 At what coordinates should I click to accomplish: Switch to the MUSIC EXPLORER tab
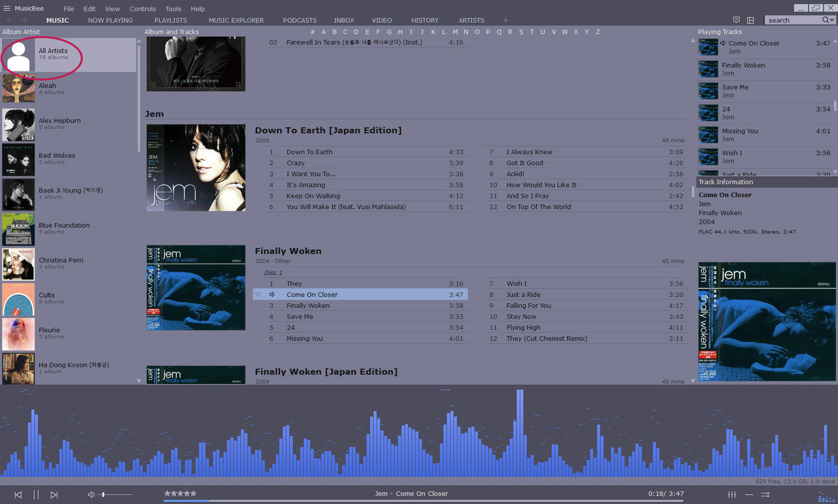pos(236,20)
